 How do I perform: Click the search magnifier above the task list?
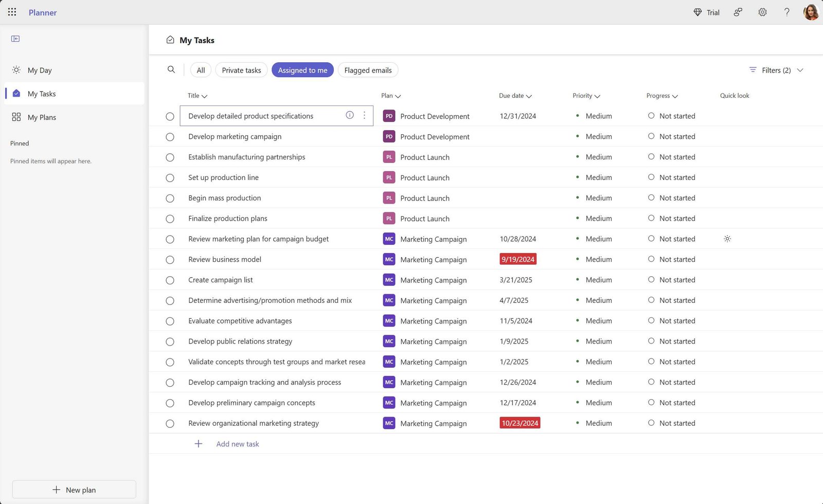[171, 69]
